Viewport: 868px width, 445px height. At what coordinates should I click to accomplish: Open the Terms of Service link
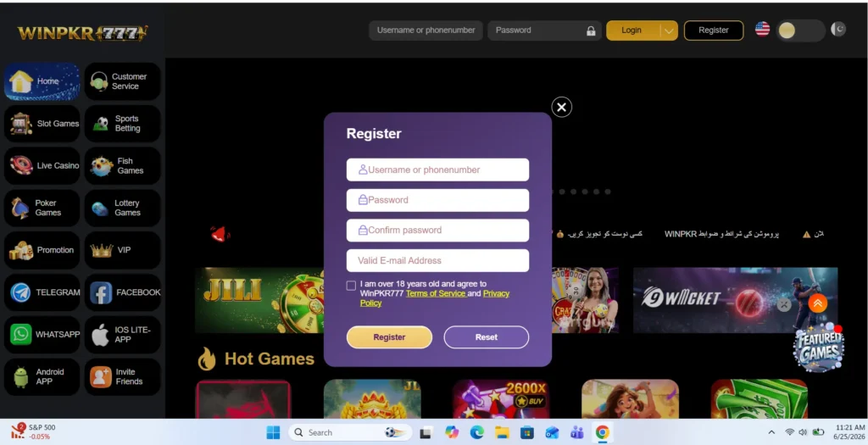[436, 293]
